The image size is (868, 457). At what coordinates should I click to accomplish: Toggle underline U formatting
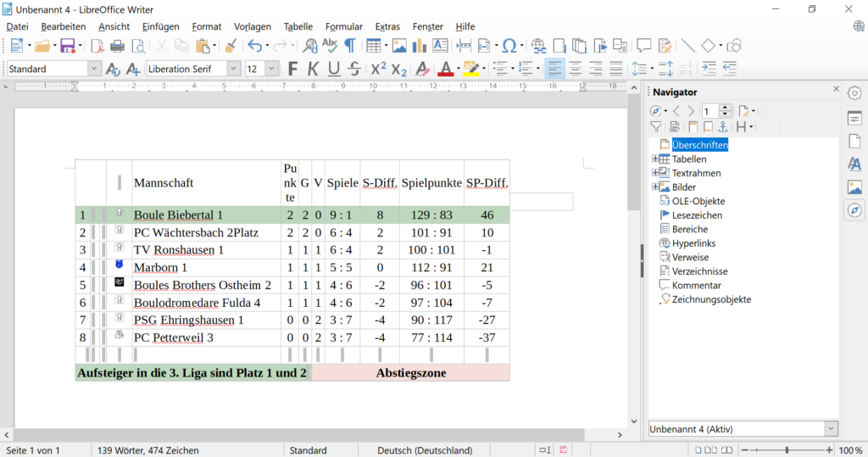click(333, 69)
